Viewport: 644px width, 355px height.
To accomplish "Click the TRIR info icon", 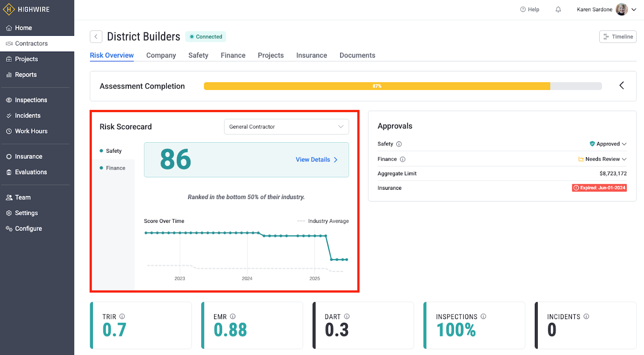I will click(122, 316).
